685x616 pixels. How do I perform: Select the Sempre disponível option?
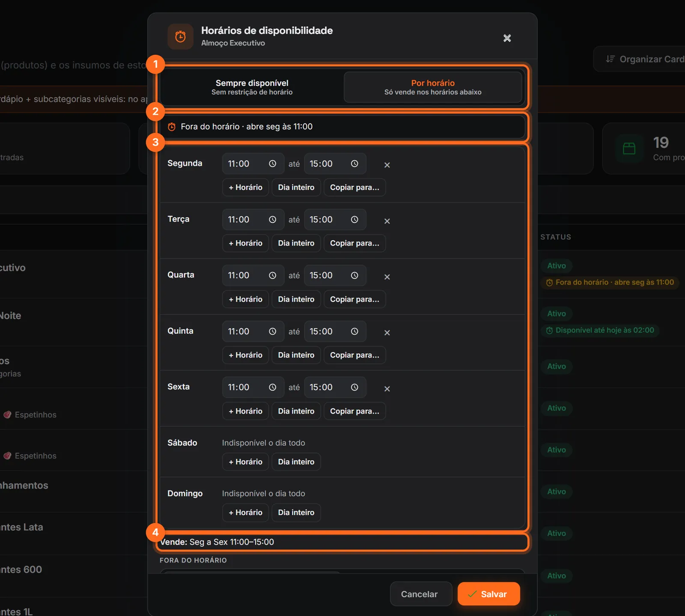pyautogui.click(x=252, y=87)
